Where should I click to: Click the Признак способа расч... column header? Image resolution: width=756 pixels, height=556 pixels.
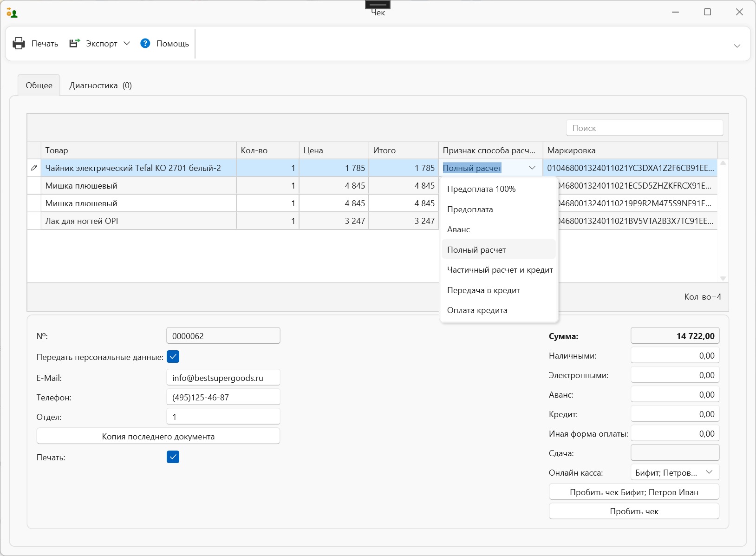click(491, 150)
